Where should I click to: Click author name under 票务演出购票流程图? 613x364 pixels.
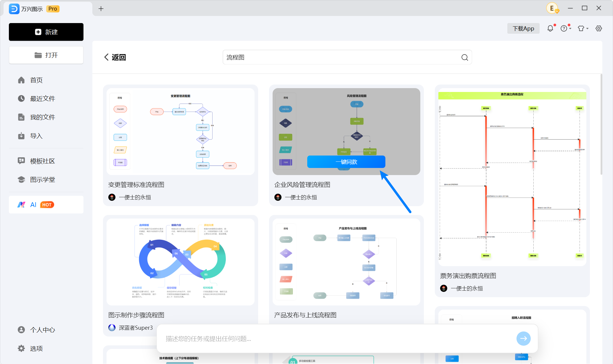coord(467,288)
